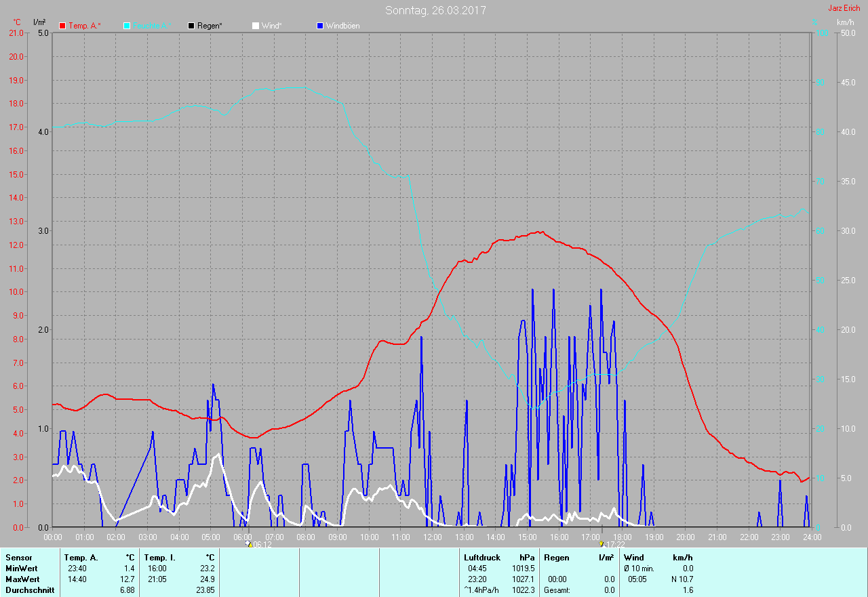
Task: Click the outdoor maximum value 12.7
Action: tap(127, 579)
